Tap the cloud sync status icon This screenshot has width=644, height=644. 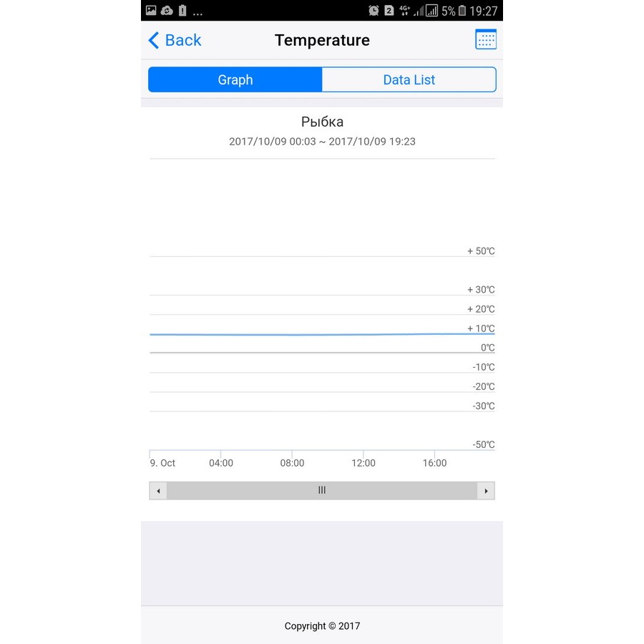pos(167,11)
